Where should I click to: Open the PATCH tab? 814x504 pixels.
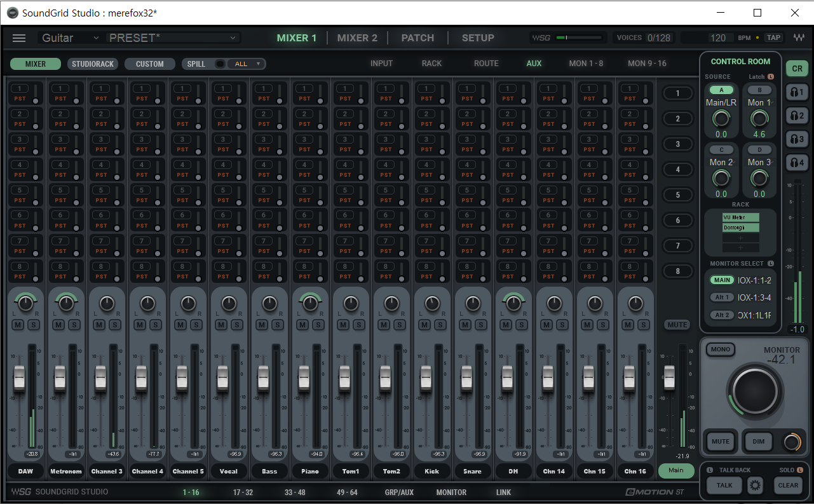tap(417, 38)
